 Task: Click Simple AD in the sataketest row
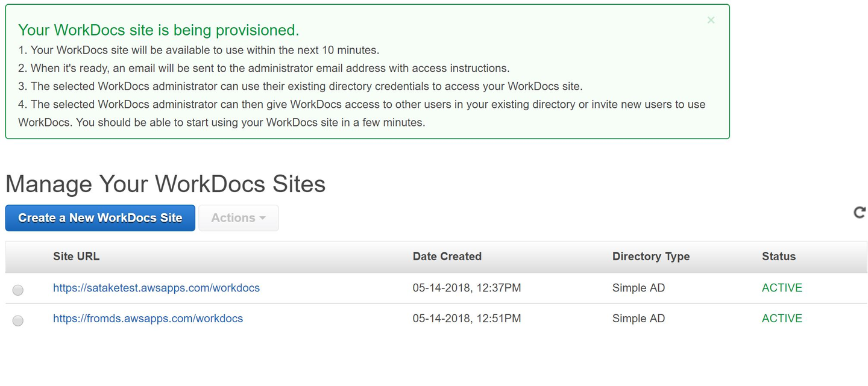tap(638, 288)
